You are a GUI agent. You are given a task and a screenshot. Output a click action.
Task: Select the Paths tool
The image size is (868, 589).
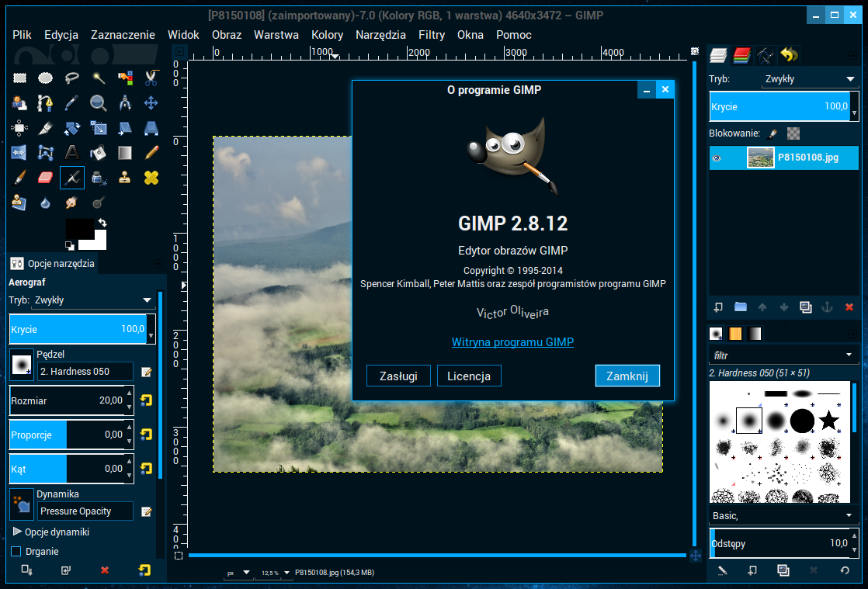point(45,103)
